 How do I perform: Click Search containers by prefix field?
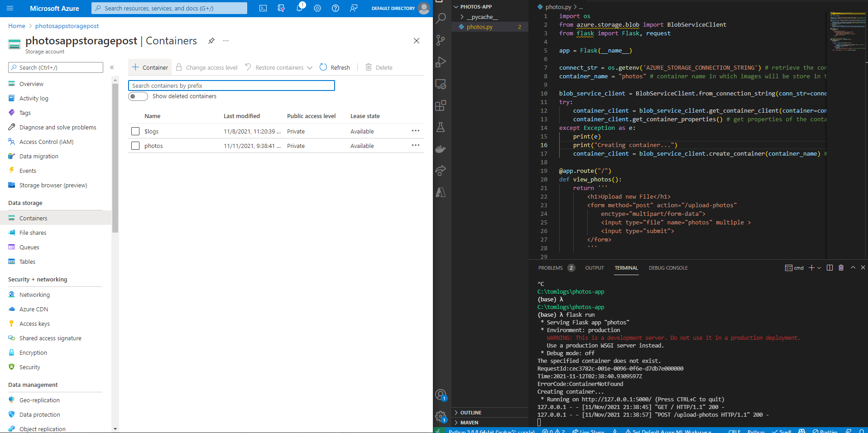(x=231, y=86)
